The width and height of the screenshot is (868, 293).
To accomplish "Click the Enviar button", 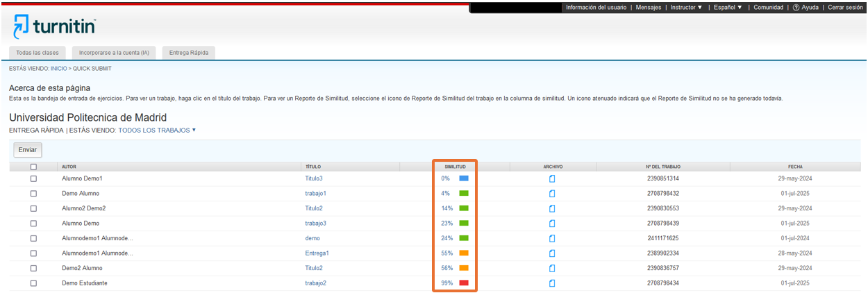I will click(x=28, y=150).
